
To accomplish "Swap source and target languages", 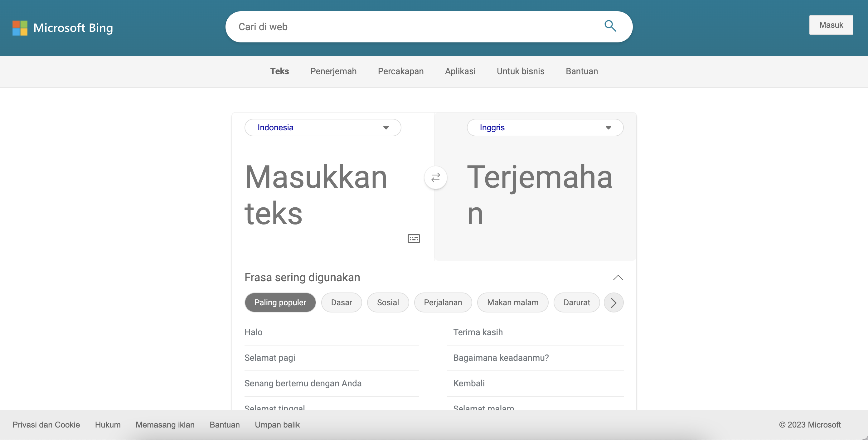I will (435, 177).
